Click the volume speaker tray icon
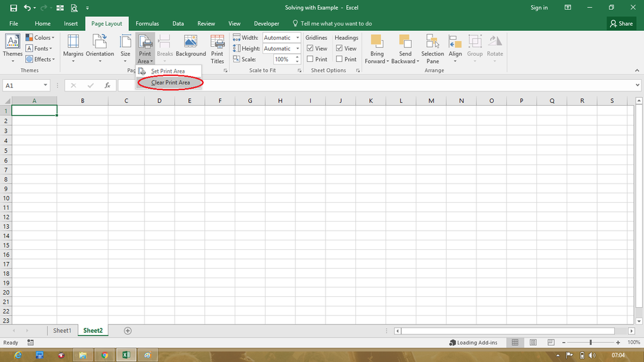Viewport: 644px width, 362px height. coord(592,355)
